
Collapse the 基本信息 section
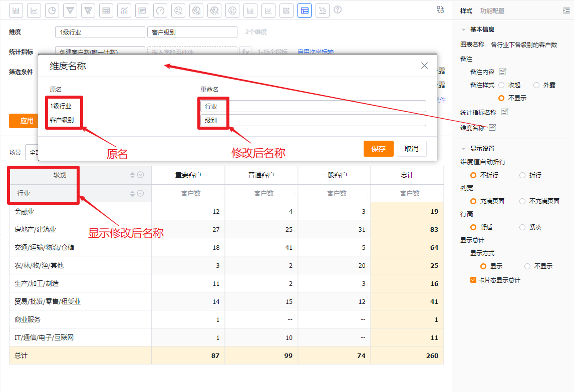(x=464, y=30)
